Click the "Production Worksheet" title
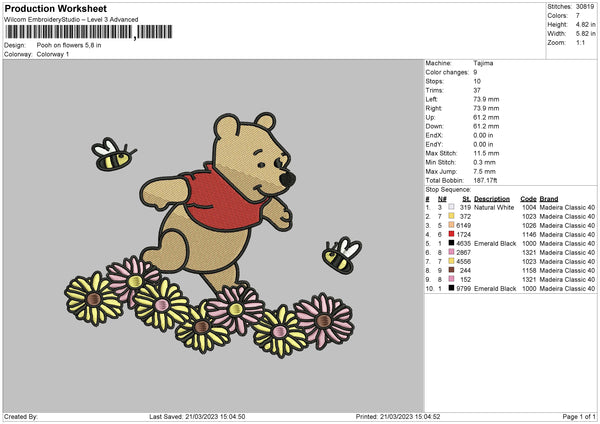Screen dimensions: 600x424 point(55,8)
